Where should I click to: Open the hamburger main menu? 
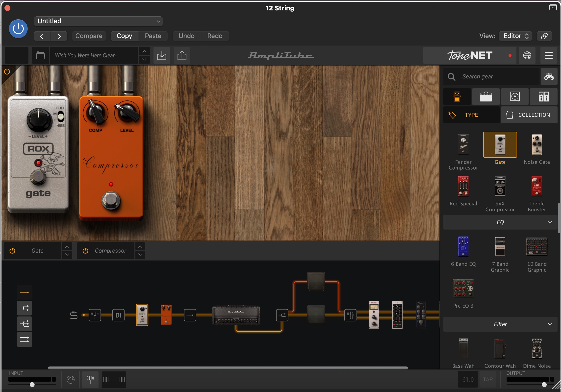click(548, 55)
